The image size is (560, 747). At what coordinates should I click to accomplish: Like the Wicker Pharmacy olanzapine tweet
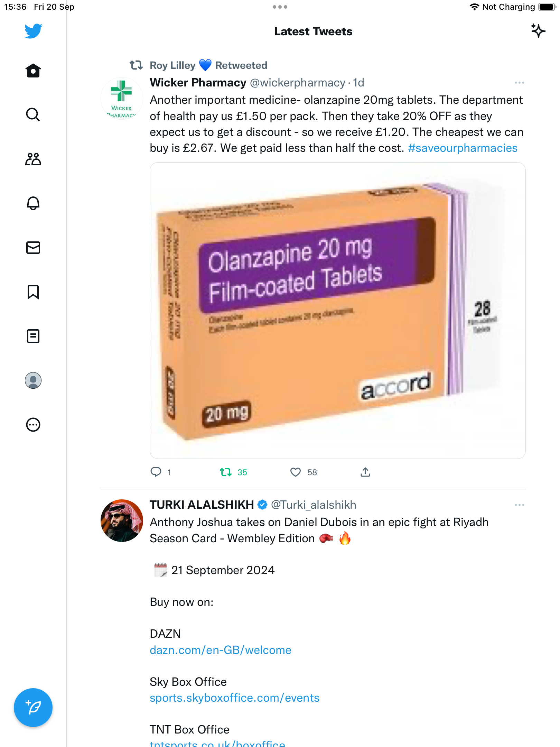pyautogui.click(x=296, y=472)
